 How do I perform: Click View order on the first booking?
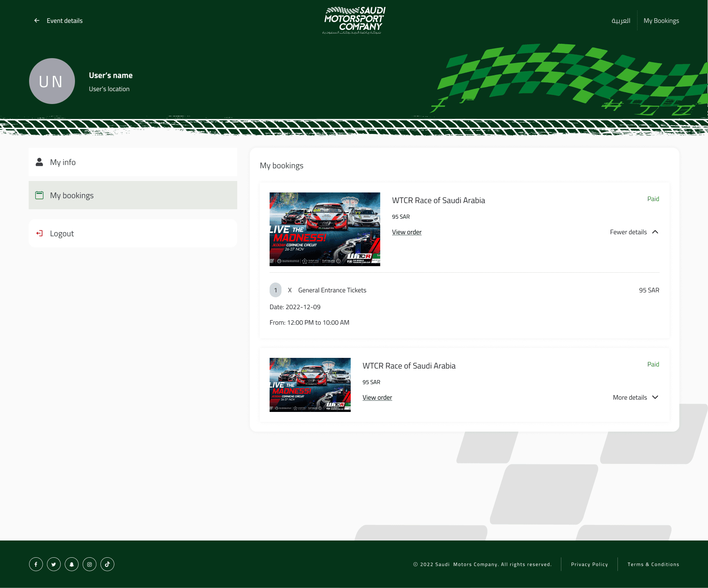click(407, 232)
